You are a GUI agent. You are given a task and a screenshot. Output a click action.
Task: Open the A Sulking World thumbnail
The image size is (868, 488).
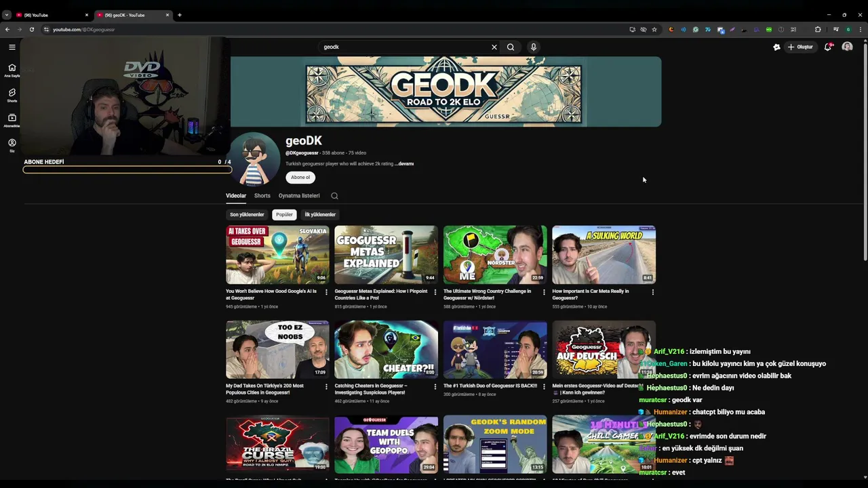tap(604, 255)
